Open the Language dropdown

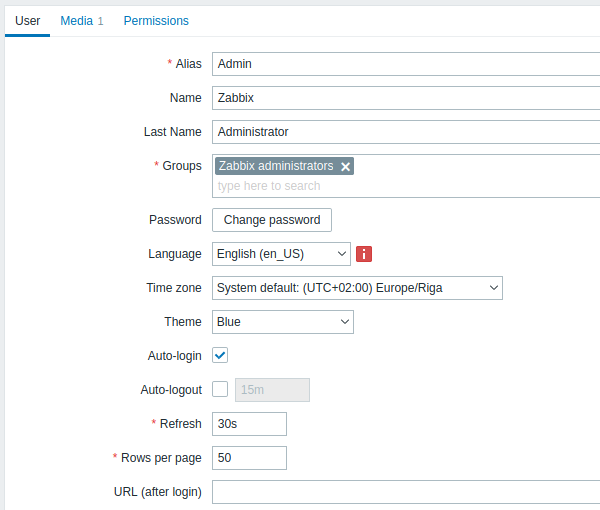[281, 254]
